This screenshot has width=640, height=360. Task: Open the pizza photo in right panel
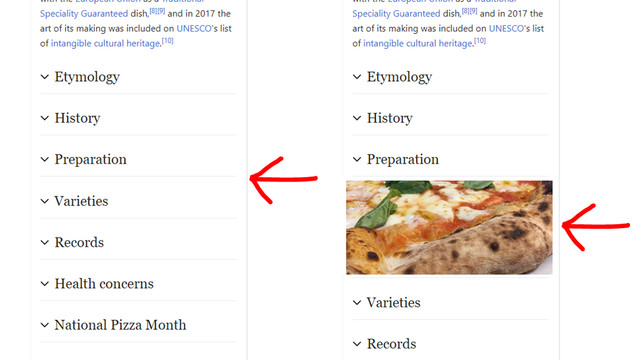coord(449,227)
